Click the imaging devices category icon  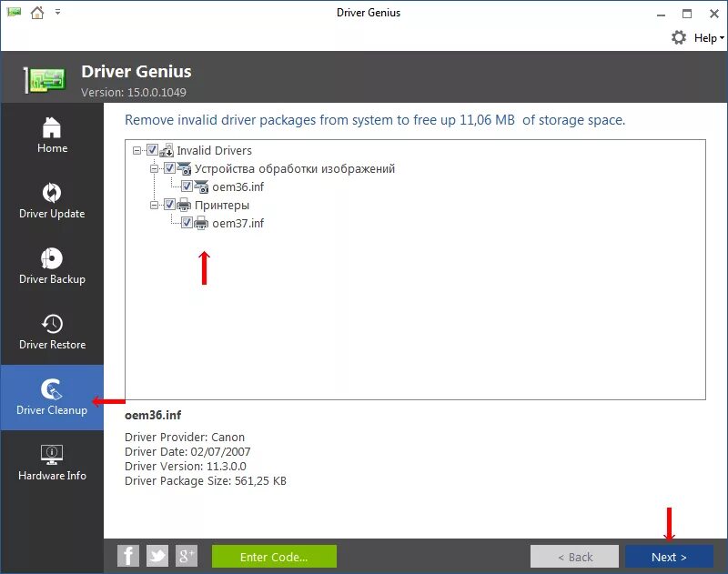coord(184,168)
